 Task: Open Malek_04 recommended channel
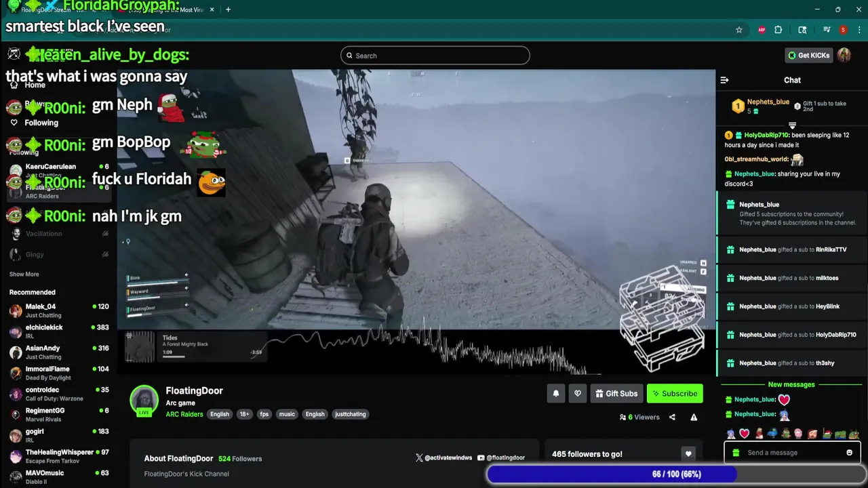(x=60, y=310)
